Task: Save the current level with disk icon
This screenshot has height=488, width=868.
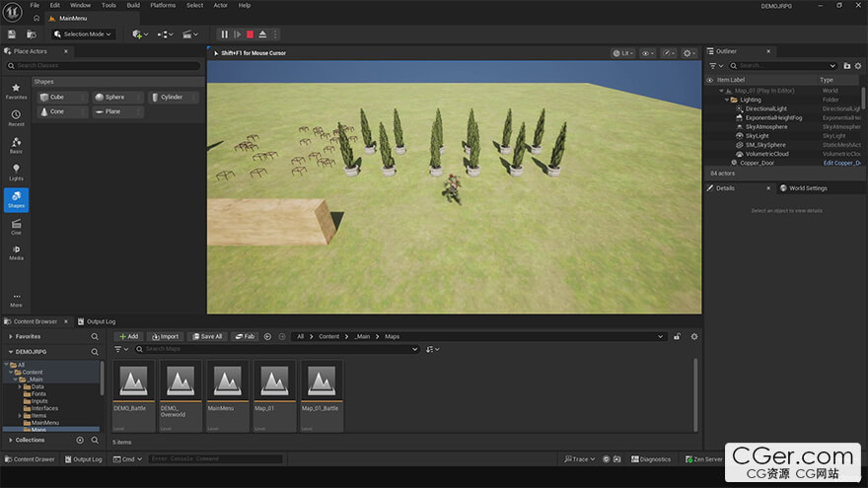Action: click(12, 35)
